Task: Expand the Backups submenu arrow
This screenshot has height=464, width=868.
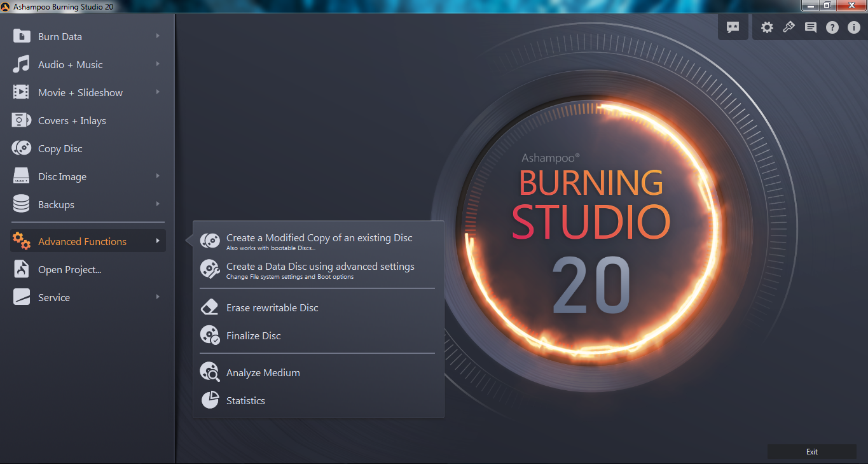Action: (x=158, y=204)
